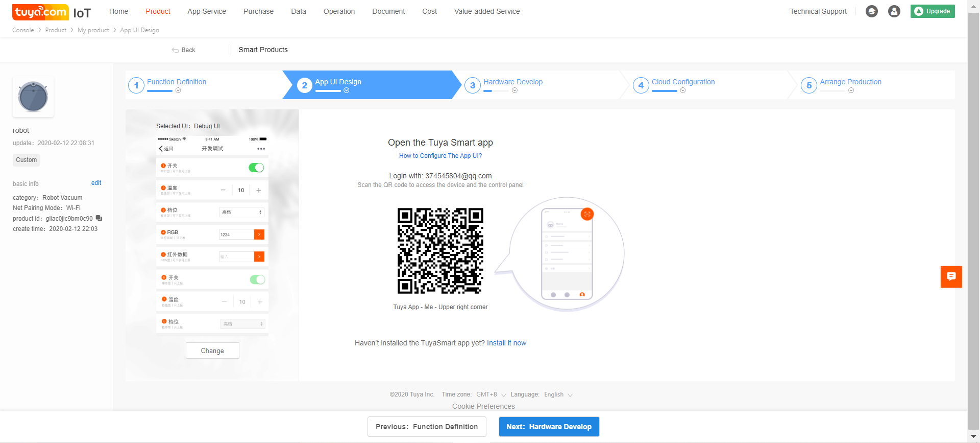The height and width of the screenshot is (443, 980).
Task: Open the Data menu
Action: pos(299,11)
